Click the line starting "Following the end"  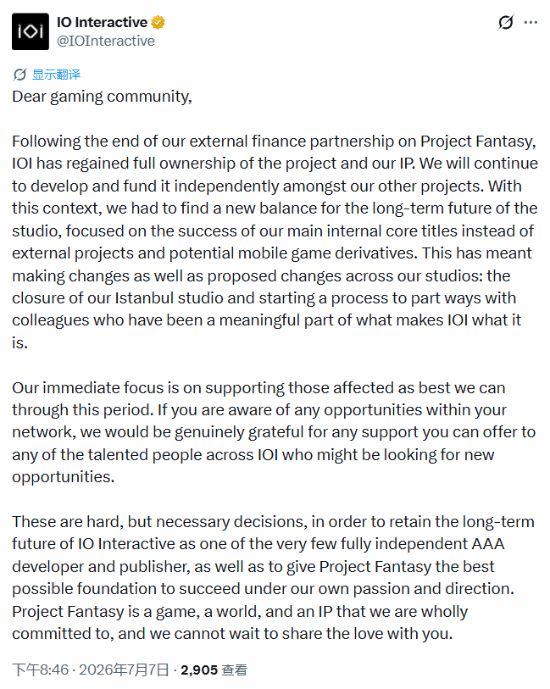(x=274, y=141)
